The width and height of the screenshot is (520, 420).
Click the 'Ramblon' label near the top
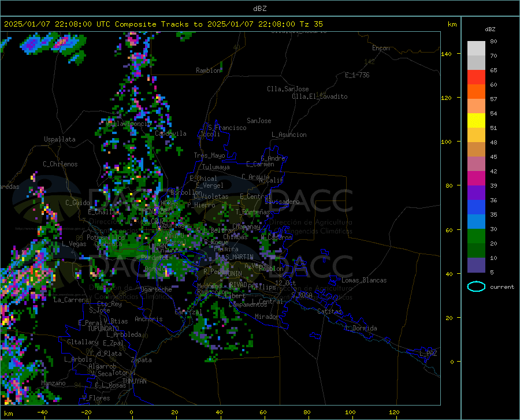tap(208, 70)
